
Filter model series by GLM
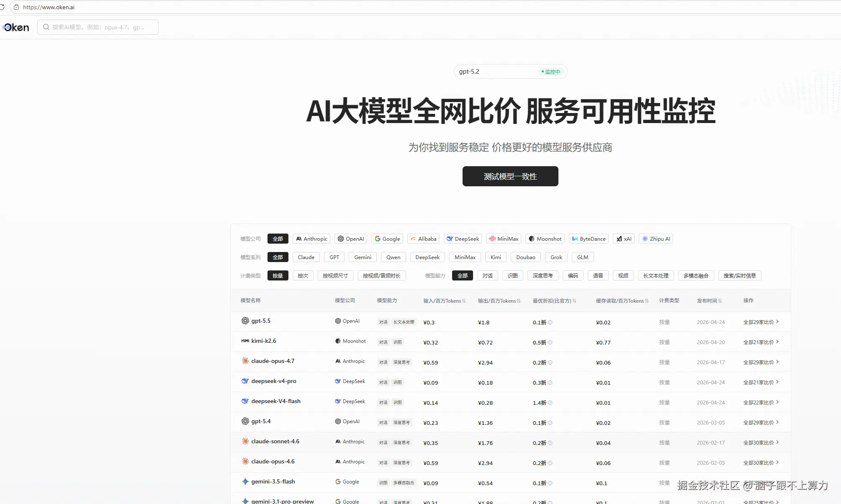coord(583,257)
